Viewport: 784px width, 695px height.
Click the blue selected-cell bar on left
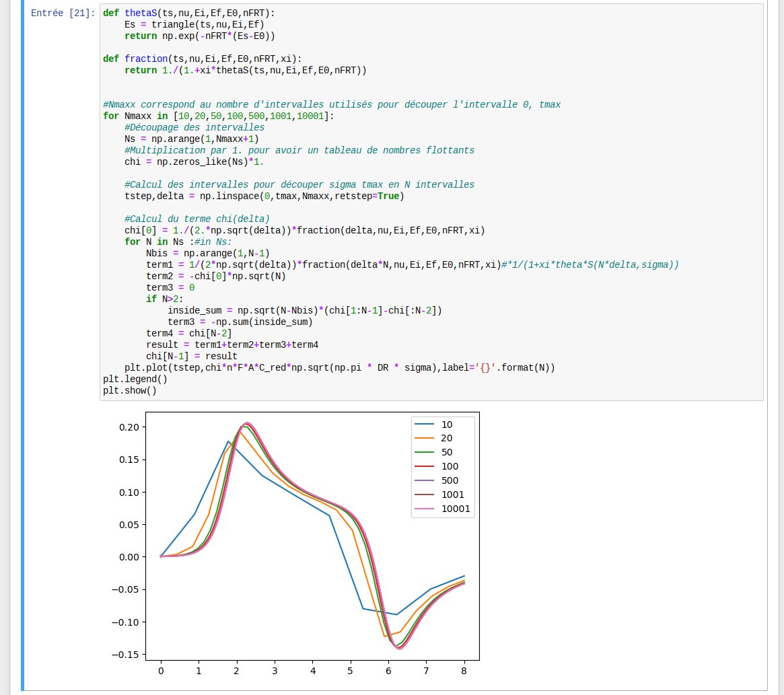click(22, 345)
